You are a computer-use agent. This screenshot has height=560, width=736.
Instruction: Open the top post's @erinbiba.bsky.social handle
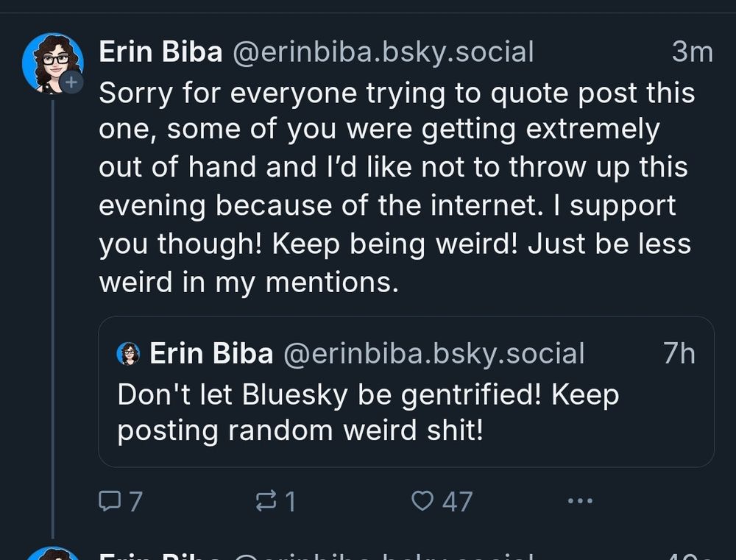383,52
